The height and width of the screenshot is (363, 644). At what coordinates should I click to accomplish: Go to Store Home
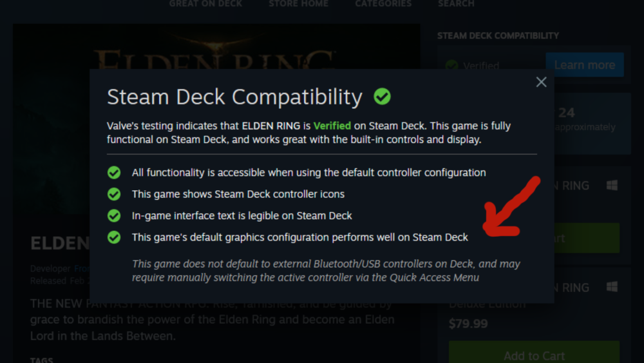[298, 4]
